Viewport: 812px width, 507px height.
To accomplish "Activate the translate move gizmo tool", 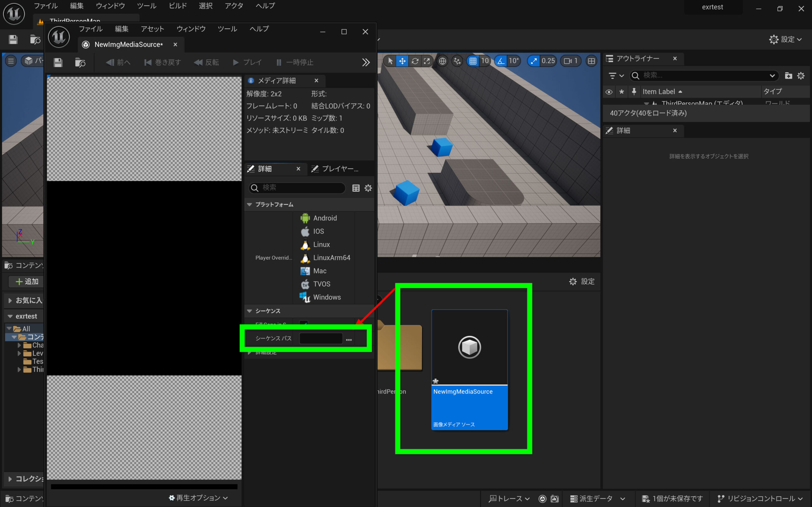I will (x=402, y=61).
